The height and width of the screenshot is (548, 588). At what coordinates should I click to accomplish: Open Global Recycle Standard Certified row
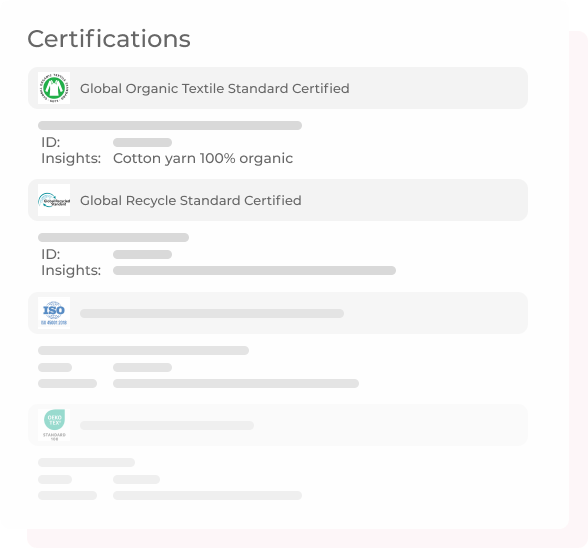(x=278, y=200)
